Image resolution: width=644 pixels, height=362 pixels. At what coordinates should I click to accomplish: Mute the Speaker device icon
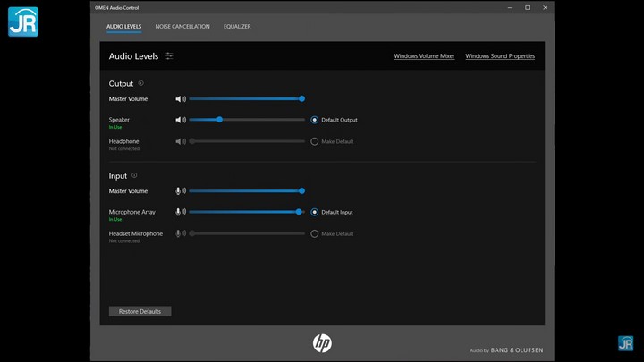pyautogui.click(x=181, y=120)
